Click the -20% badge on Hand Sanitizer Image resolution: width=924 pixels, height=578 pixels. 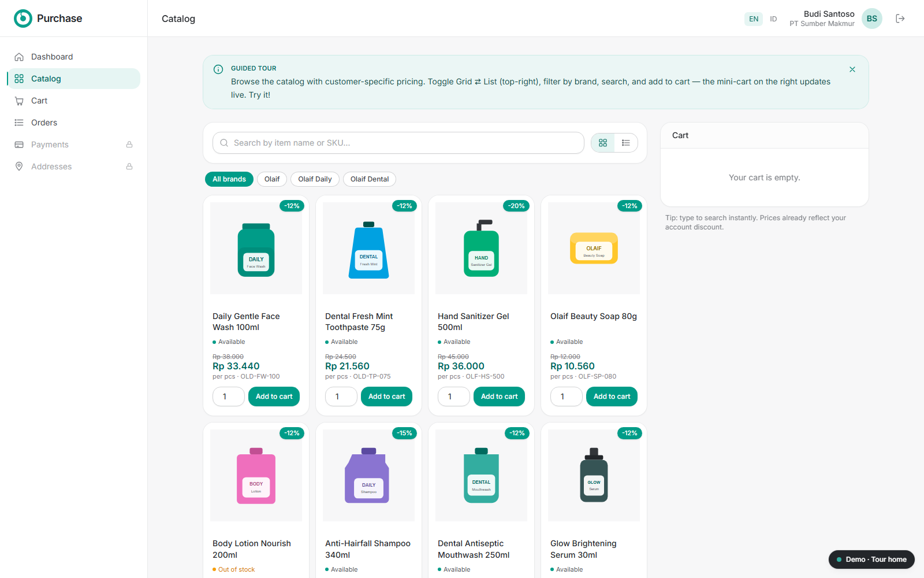tap(516, 206)
